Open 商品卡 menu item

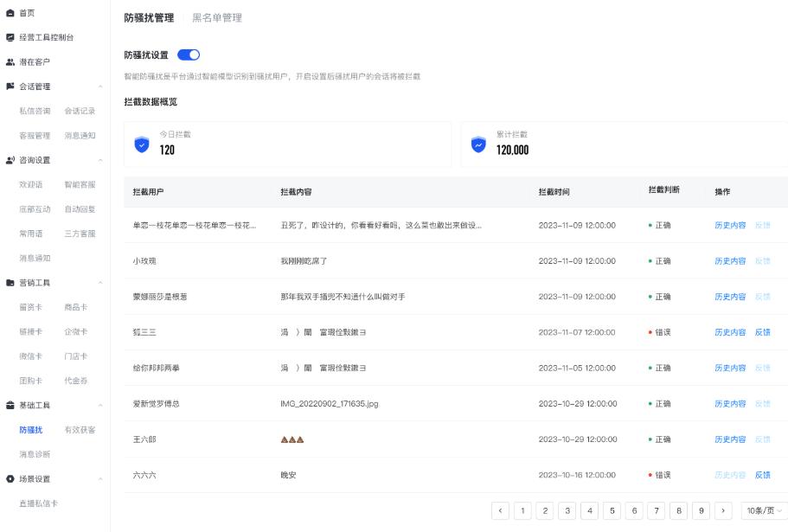coord(75,307)
